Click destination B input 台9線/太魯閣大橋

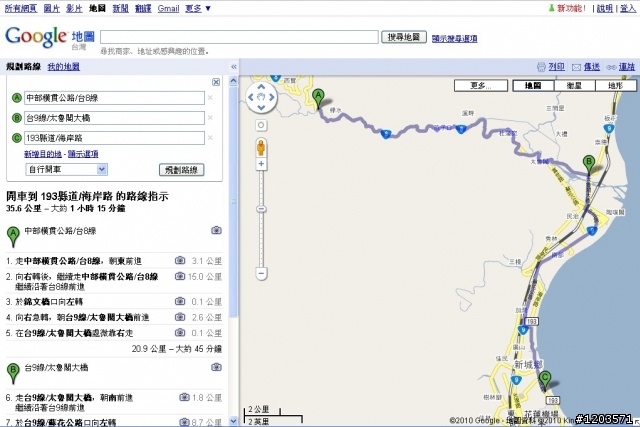tap(114, 118)
